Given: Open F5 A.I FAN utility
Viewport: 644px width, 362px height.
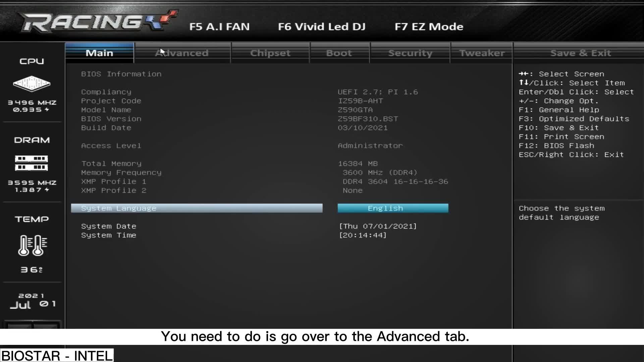Looking at the screenshot, I should 220,26.
